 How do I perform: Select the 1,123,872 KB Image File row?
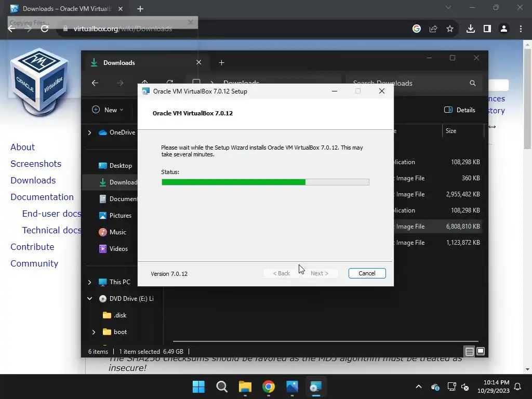pyautogui.click(x=437, y=243)
